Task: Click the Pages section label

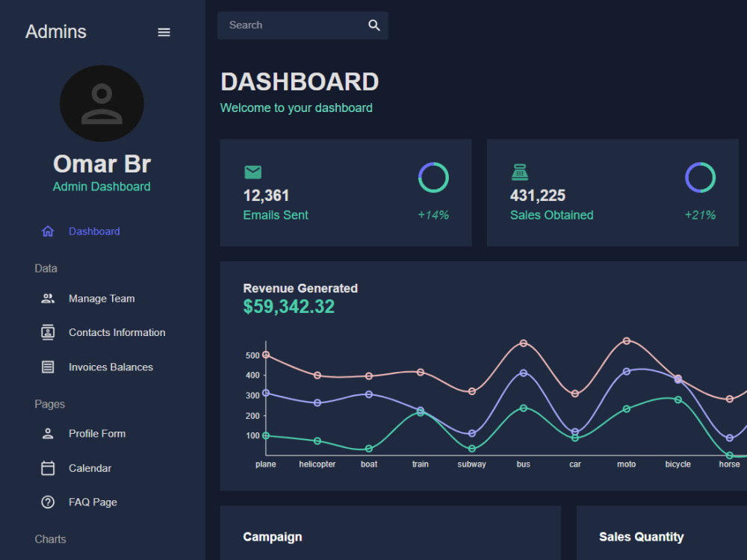Action: [x=49, y=404]
